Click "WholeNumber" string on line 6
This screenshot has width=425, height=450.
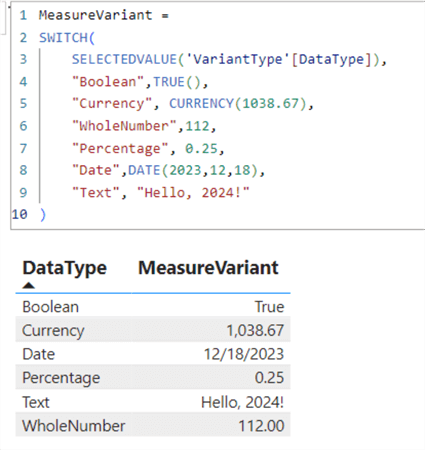coord(124,126)
